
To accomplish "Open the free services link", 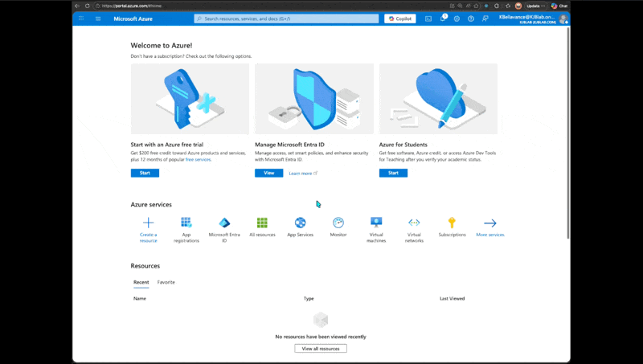I will point(198,159).
